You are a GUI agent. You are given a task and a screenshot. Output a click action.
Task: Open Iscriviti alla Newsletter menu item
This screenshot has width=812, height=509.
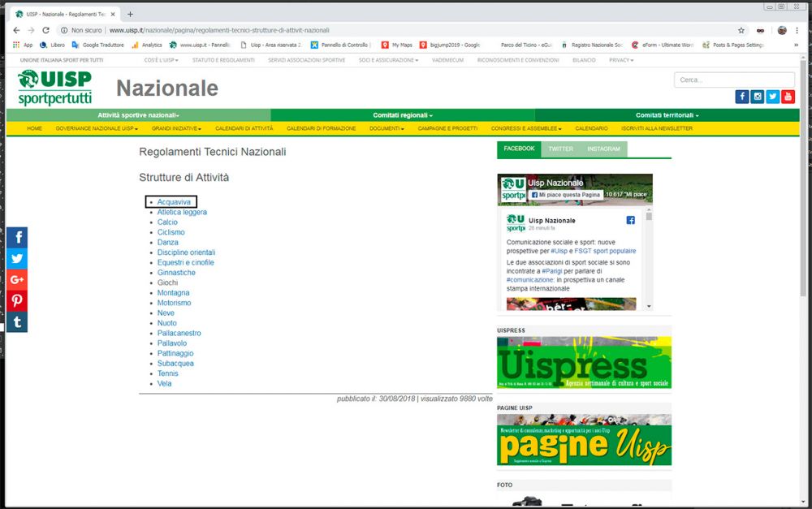point(657,128)
